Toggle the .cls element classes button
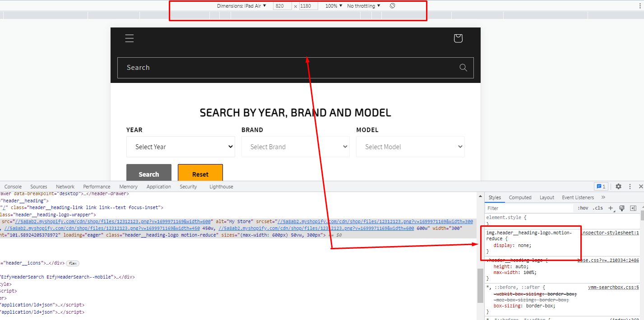This screenshot has width=644, height=320. pos(598,208)
